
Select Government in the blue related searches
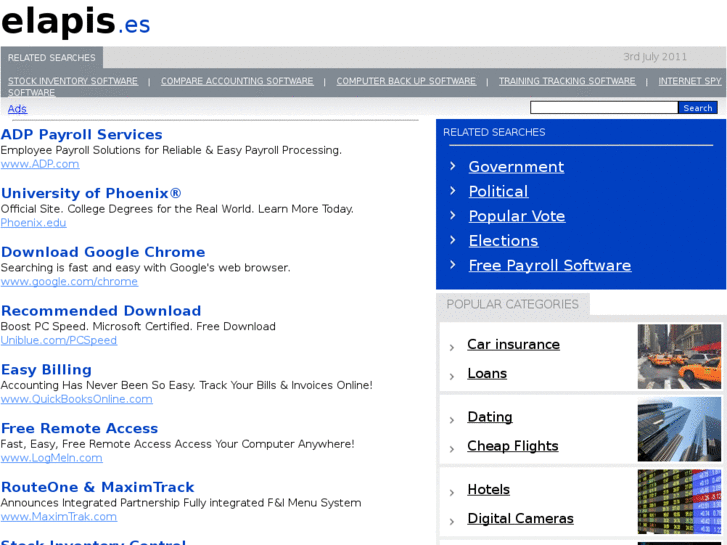click(517, 167)
